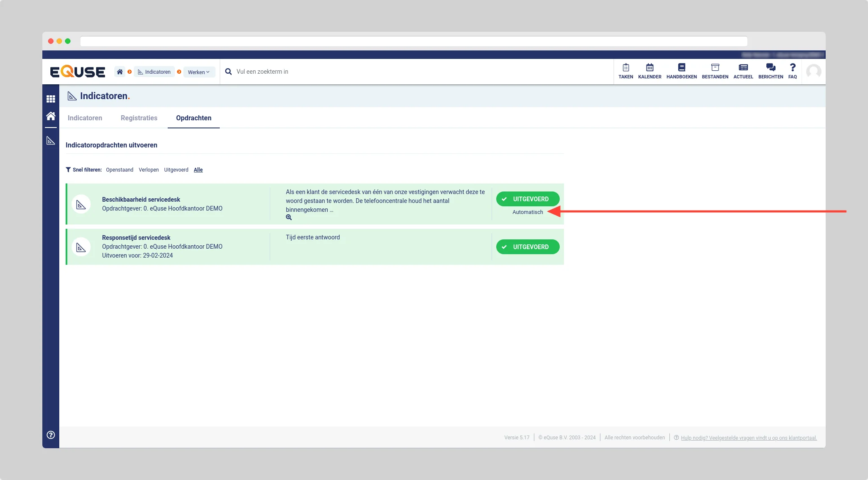Viewport: 868px width, 480px height.
Task: Click the search term input field
Action: coord(339,72)
